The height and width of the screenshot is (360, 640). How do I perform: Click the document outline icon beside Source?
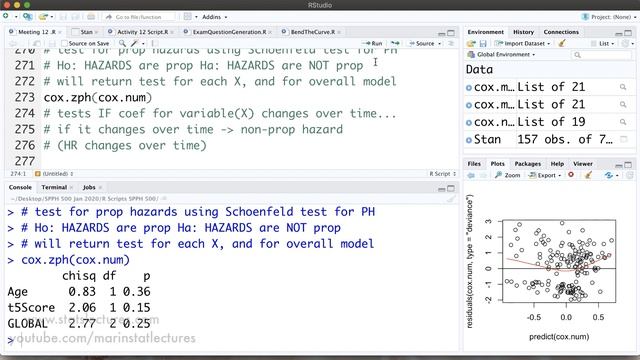pyautogui.click(x=451, y=43)
